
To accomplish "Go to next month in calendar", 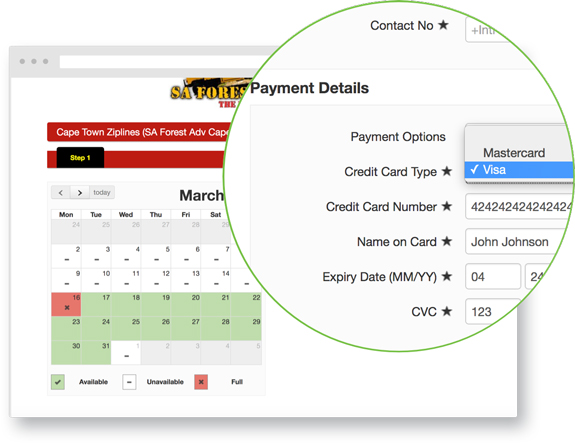I will [80, 192].
